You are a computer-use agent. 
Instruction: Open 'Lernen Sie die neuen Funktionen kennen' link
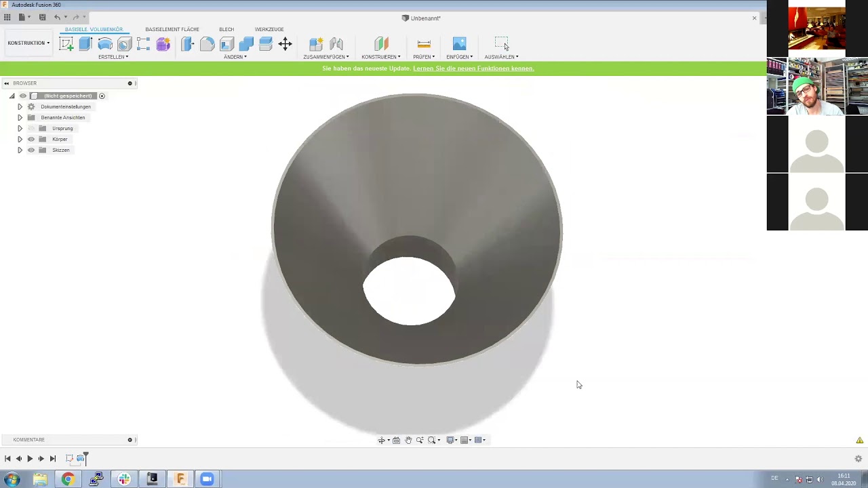point(473,68)
